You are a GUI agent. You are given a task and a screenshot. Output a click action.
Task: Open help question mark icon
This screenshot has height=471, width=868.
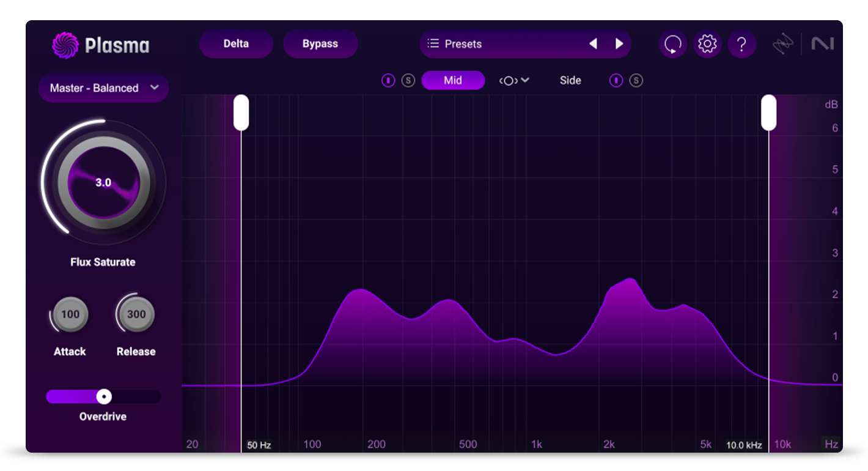coord(741,44)
